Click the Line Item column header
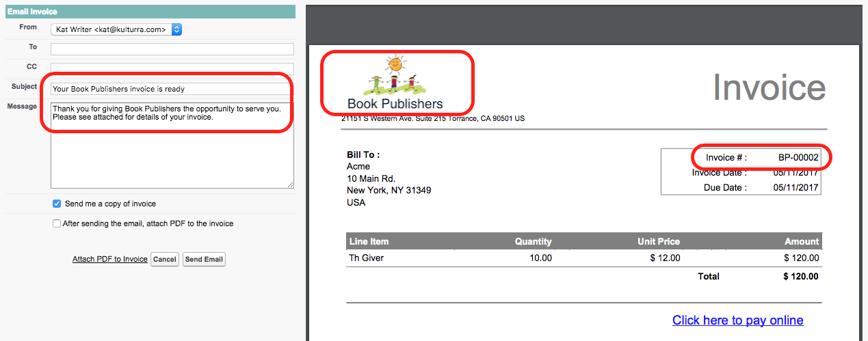Image resolution: width=868 pixels, height=341 pixels. tap(369, 241)
